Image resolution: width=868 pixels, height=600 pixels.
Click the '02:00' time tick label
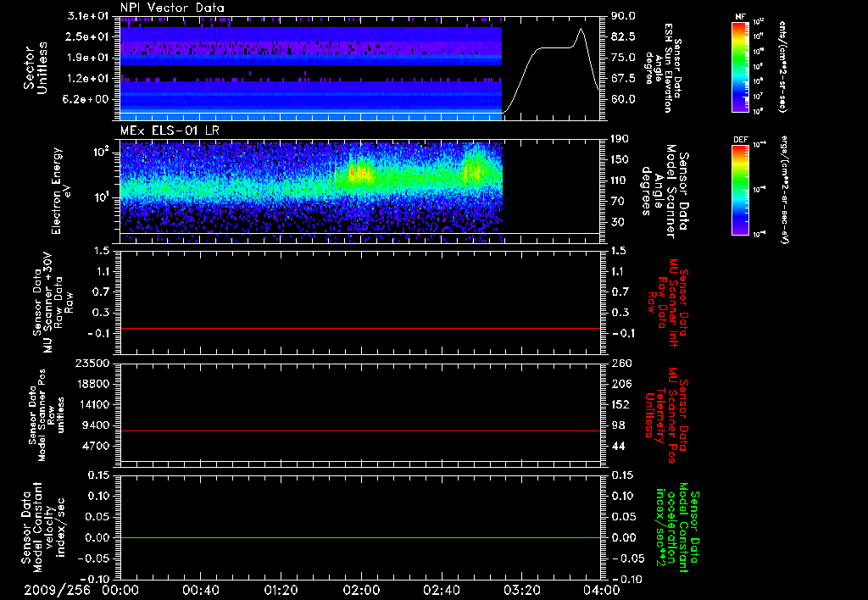click(x=361, y=590)
